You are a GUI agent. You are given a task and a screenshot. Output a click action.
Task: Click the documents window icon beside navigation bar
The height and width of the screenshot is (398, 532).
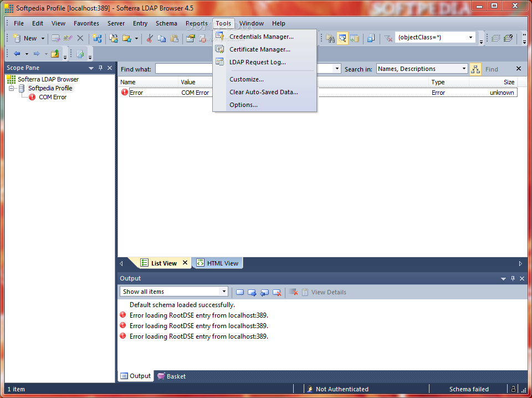pyautogui.click(x=80, y=54)
